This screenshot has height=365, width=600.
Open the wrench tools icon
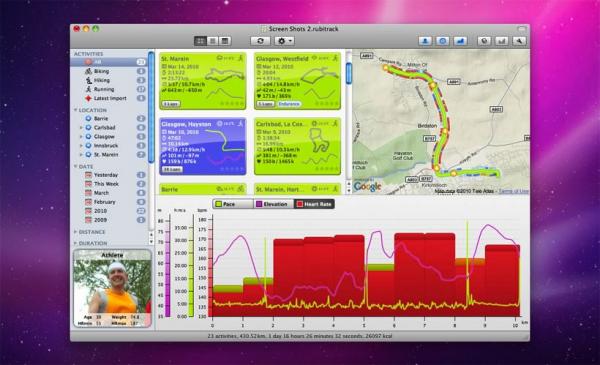519,41
